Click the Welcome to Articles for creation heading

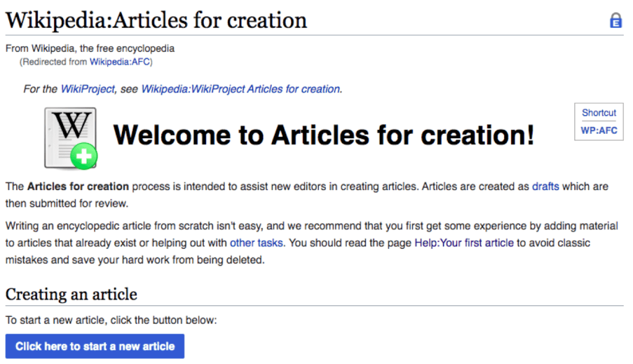[x=323, y=135]
